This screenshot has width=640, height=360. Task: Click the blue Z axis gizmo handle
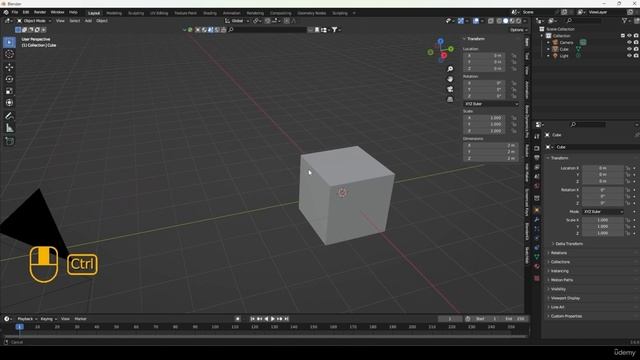pyautogui.click(x=440, y=41)
